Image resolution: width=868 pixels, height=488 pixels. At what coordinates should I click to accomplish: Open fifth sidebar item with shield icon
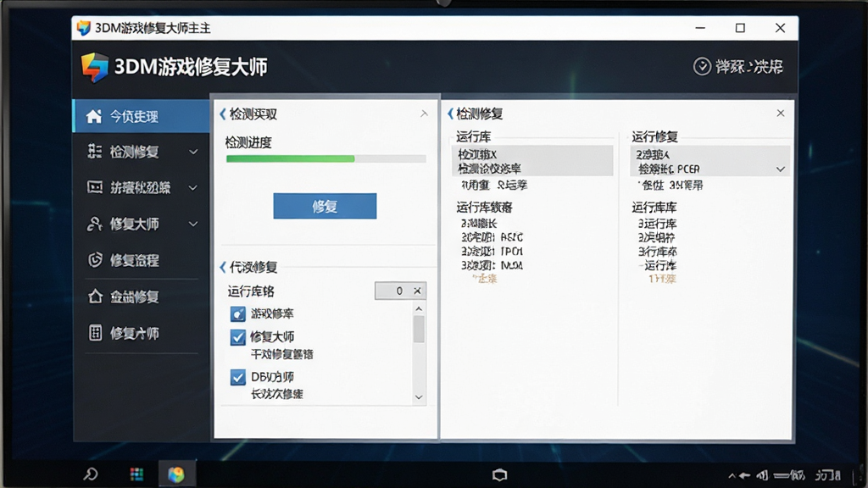[142, 260]
